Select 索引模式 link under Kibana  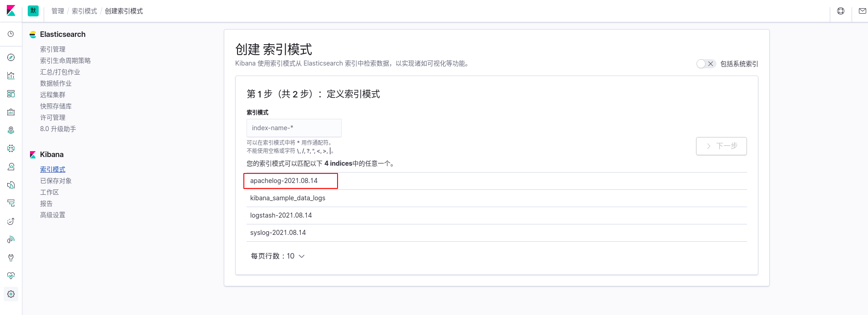coord(53,169)
